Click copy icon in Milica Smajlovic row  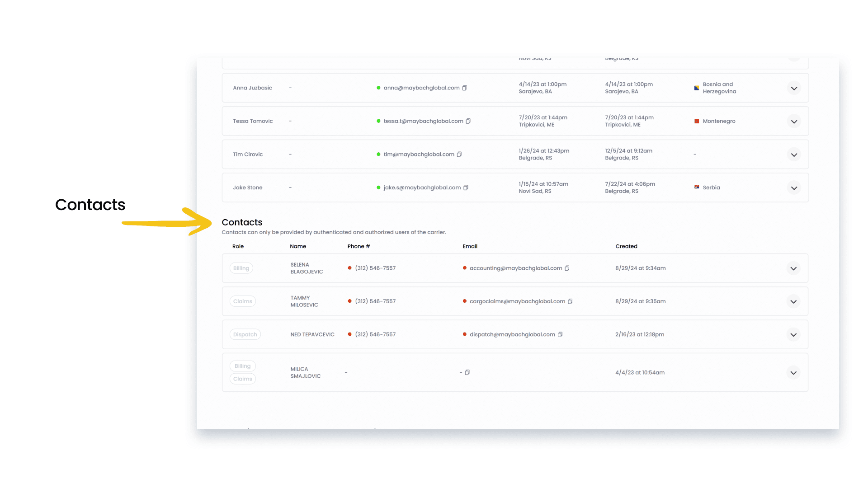(467, 373)
